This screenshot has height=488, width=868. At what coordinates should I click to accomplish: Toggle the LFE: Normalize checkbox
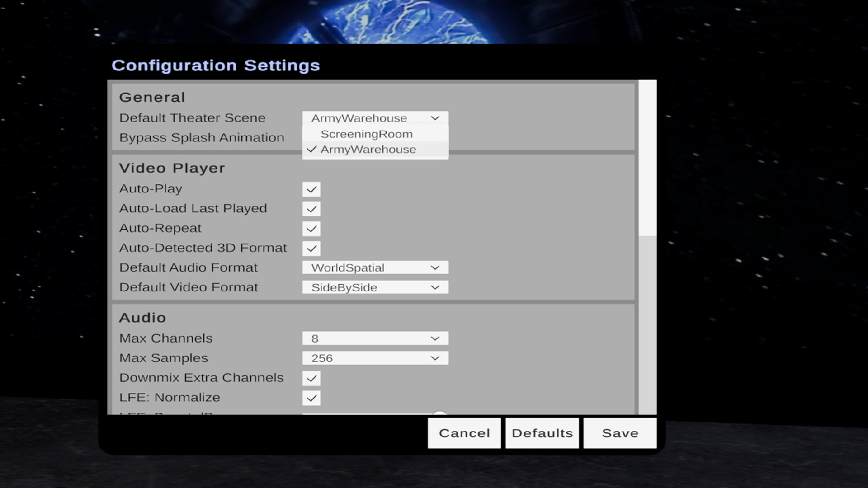(311, 398)
